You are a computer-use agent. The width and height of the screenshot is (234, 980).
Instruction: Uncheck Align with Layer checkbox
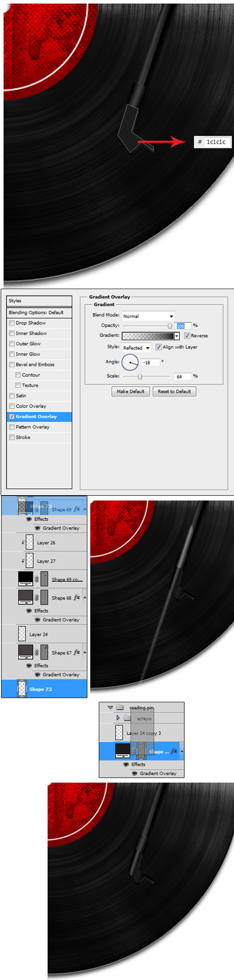[x=159, y=347]
